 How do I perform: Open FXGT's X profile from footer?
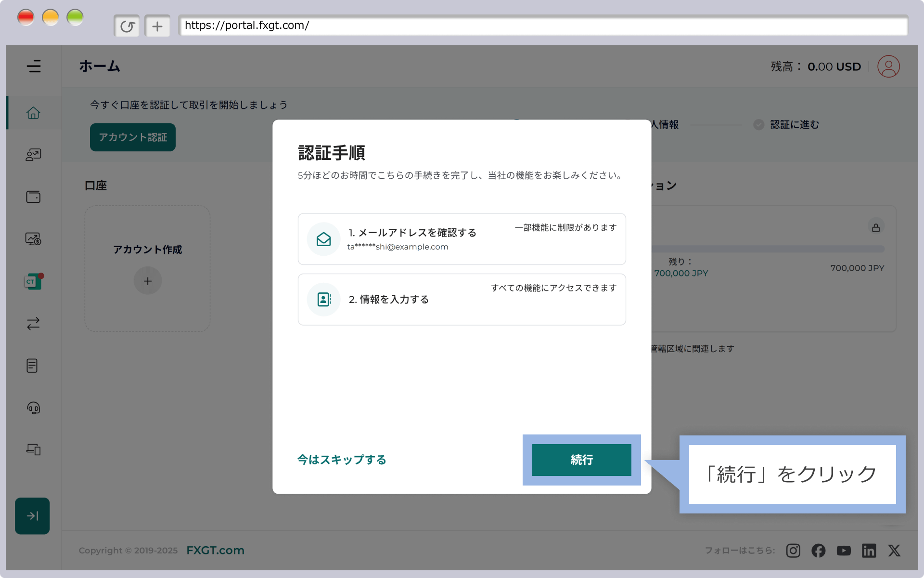click(x=894, y=551)
